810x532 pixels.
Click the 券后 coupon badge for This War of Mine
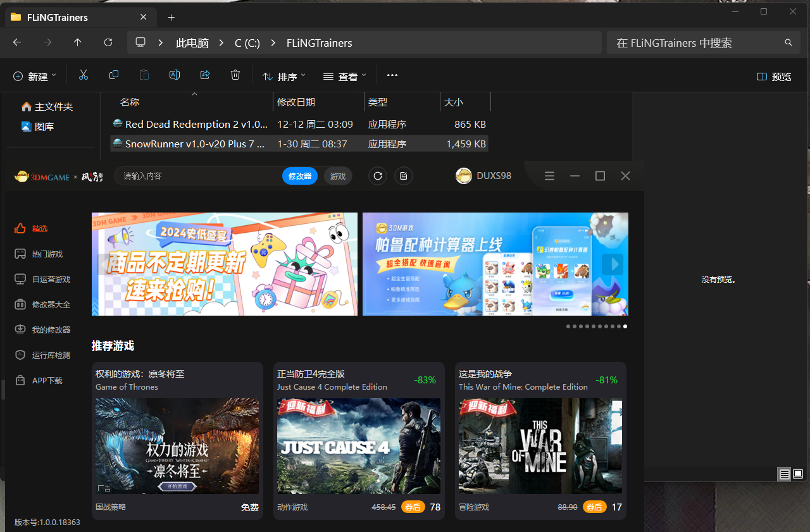pyautogui.click(x=595, y=507)
